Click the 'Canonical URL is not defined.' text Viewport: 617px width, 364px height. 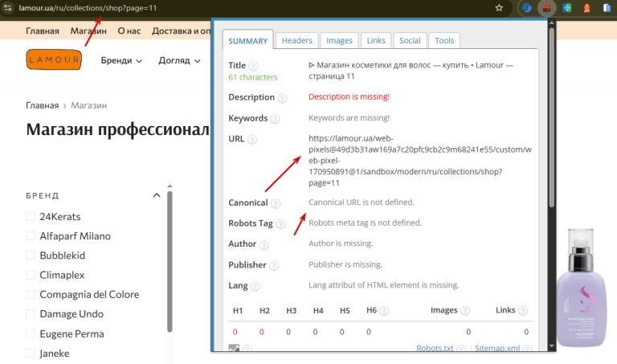362,202
